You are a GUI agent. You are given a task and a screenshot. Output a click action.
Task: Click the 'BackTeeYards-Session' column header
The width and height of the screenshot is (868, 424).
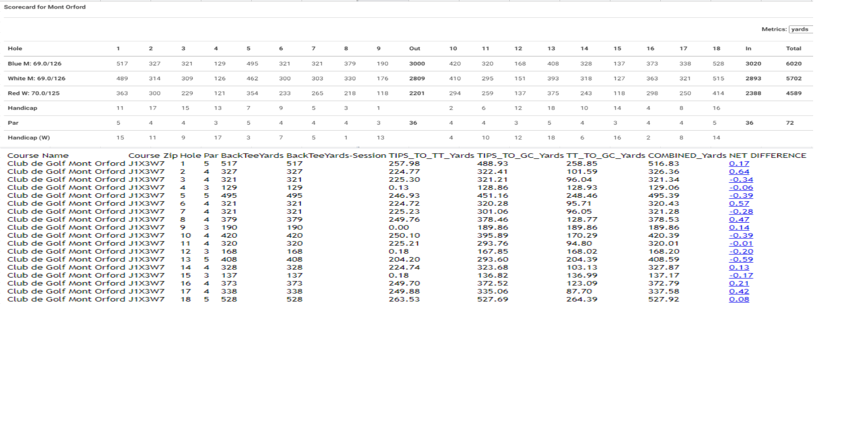coord(336,156)
